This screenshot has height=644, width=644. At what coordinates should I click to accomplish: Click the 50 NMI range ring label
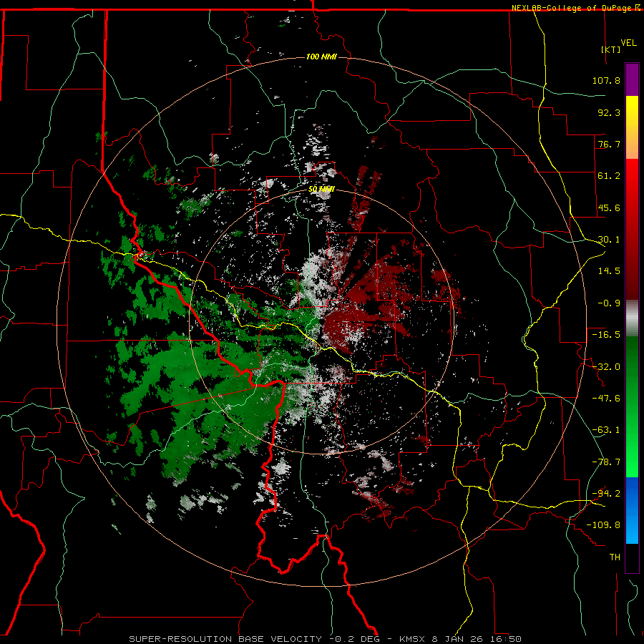321,189
